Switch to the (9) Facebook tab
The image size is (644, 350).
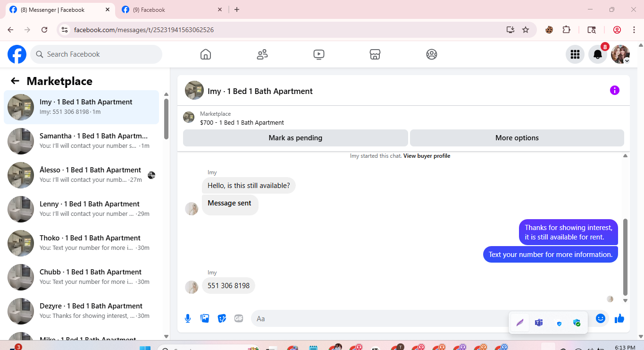point(171,9)
